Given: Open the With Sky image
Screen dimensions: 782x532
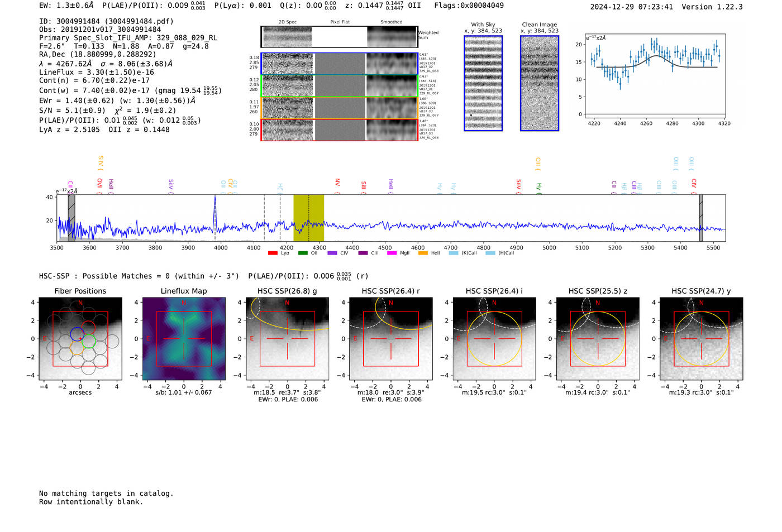Looking at the screenshot, I should pyautogui.click(x=483, y=83).
